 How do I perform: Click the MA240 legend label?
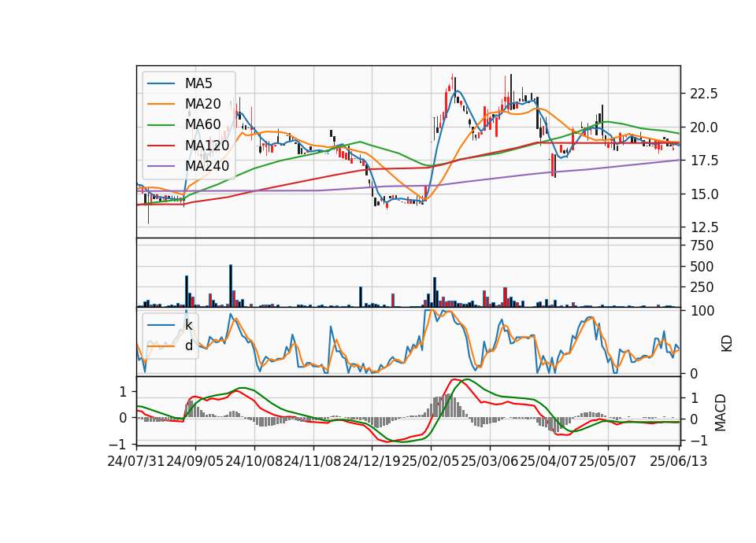click(x=207, y=166)
